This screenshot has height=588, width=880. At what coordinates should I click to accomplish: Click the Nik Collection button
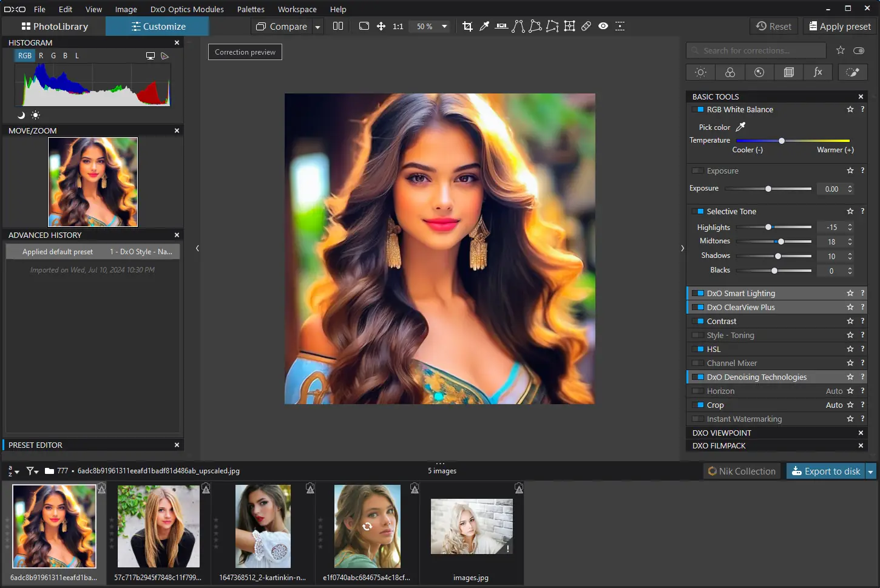(x=741, y=471)
